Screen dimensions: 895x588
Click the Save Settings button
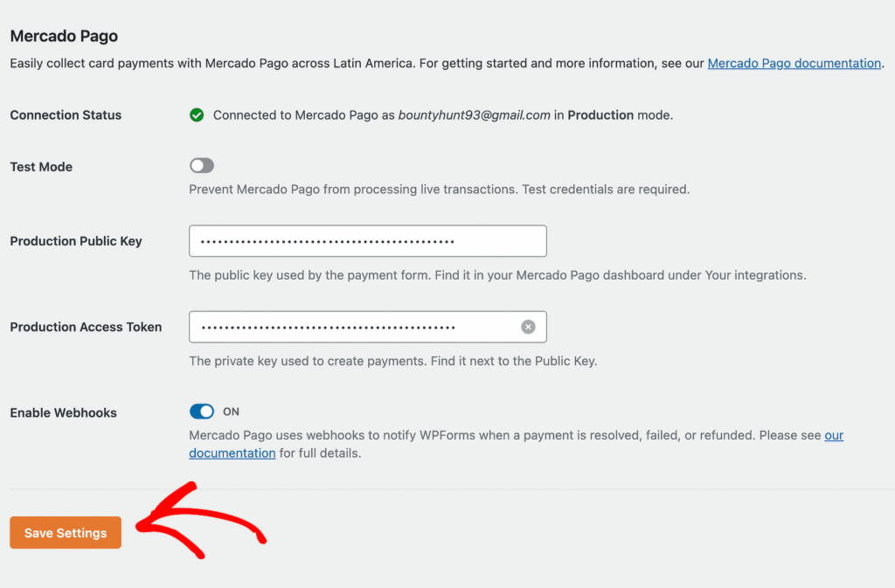[66, 533]
